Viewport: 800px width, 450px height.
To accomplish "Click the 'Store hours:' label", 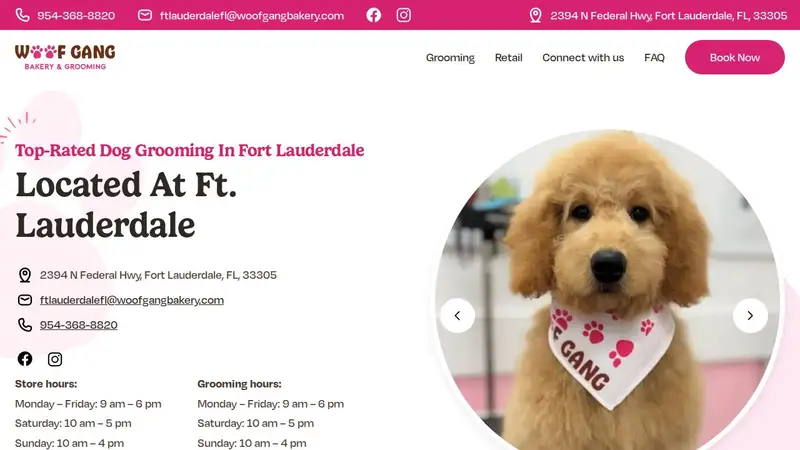I will (x=46, y=384).
